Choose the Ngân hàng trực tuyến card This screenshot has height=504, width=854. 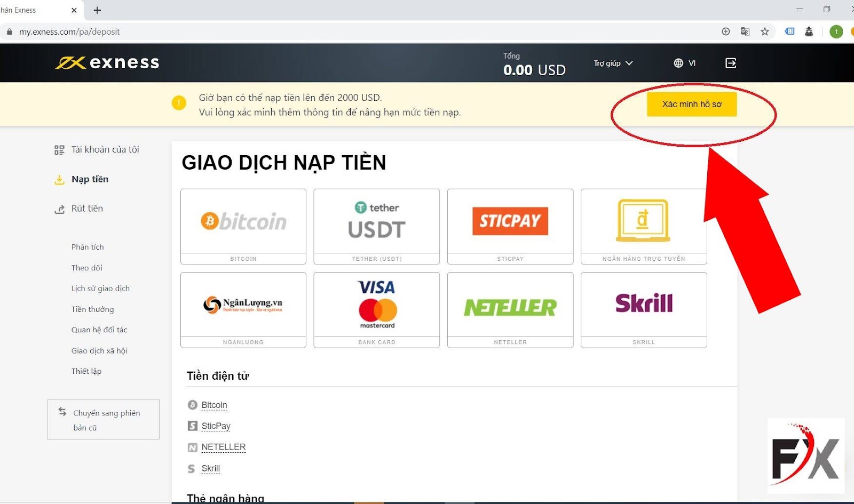tap(644, 227)
